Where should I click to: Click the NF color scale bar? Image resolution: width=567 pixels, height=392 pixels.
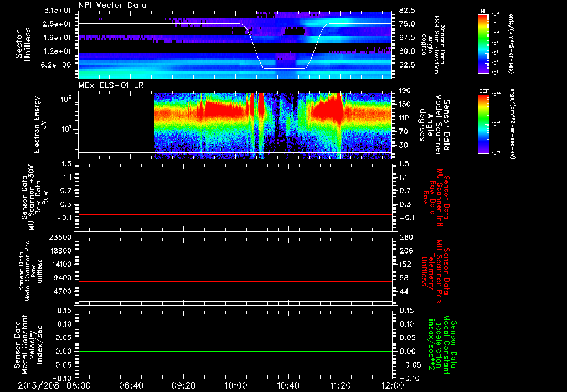[x=483, y=44]
